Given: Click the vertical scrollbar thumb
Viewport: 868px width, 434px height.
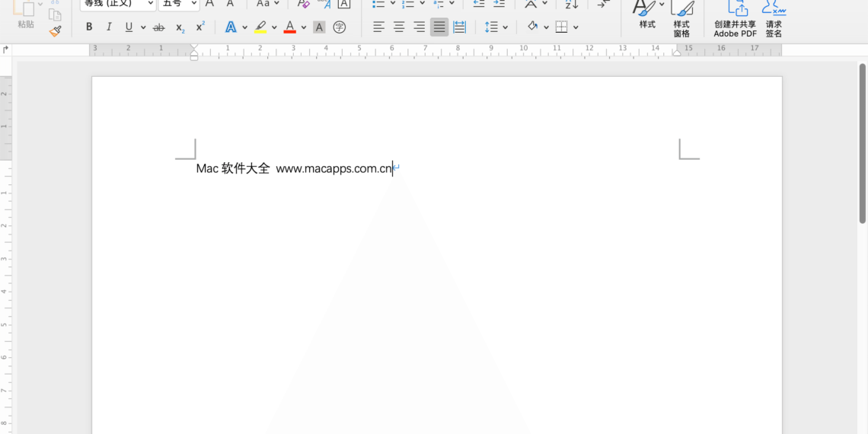Looking at the screenshot, I should pyautogui.click(x=863, y=143).
